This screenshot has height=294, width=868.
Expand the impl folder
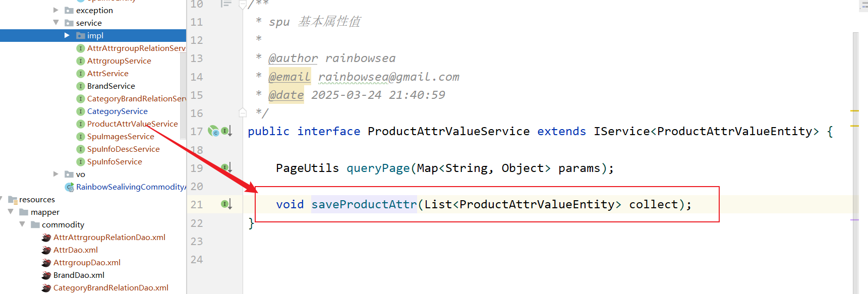tap(67, 35)
